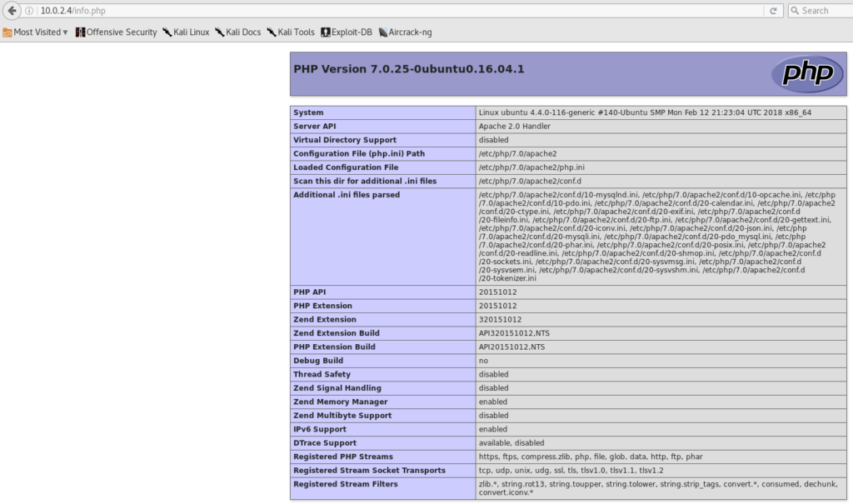Click the PHP logo

coord(801,73)
